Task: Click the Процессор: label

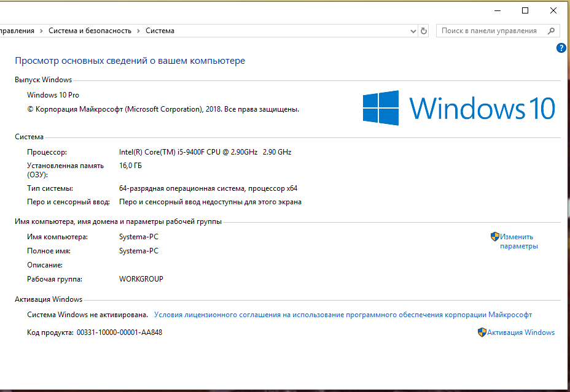Action: coord(47,152)
